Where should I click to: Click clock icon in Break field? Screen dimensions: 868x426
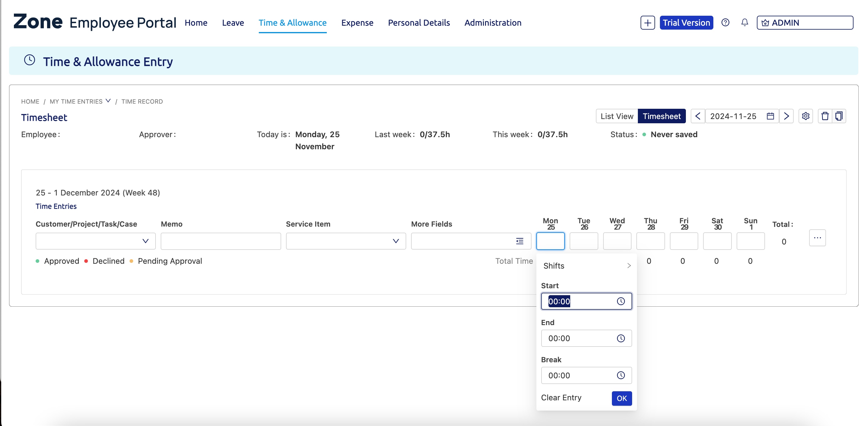[621, 376]
